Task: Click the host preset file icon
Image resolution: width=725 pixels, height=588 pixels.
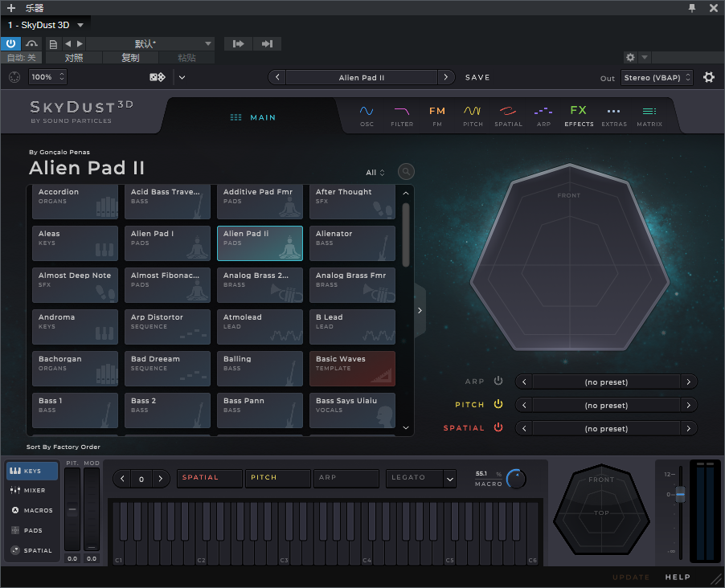Action: click(53, 44)
